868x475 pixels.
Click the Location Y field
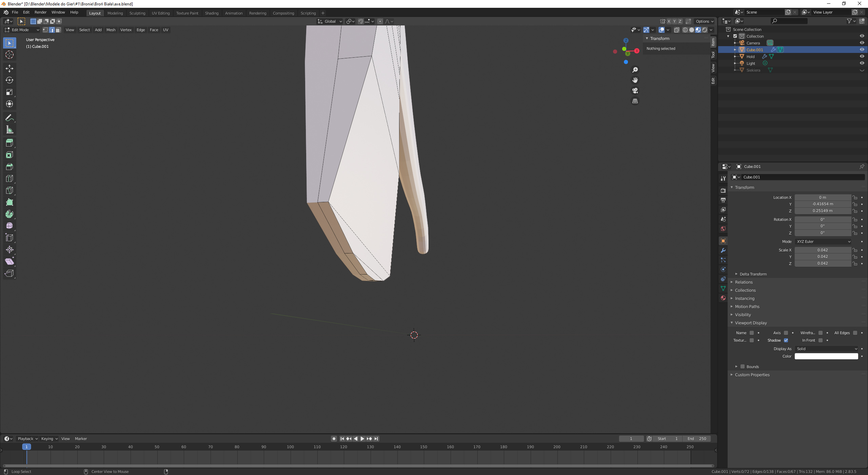point(822,204)
